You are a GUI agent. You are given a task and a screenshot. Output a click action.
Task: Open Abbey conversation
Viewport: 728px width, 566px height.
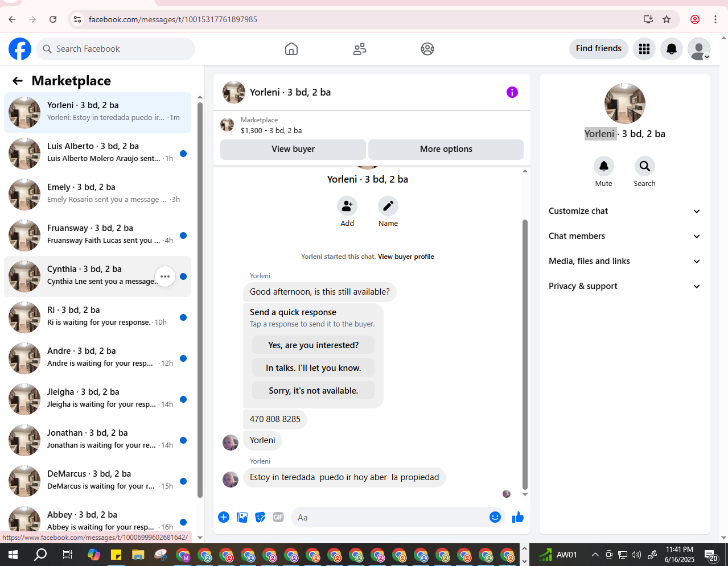click(98, 519)
